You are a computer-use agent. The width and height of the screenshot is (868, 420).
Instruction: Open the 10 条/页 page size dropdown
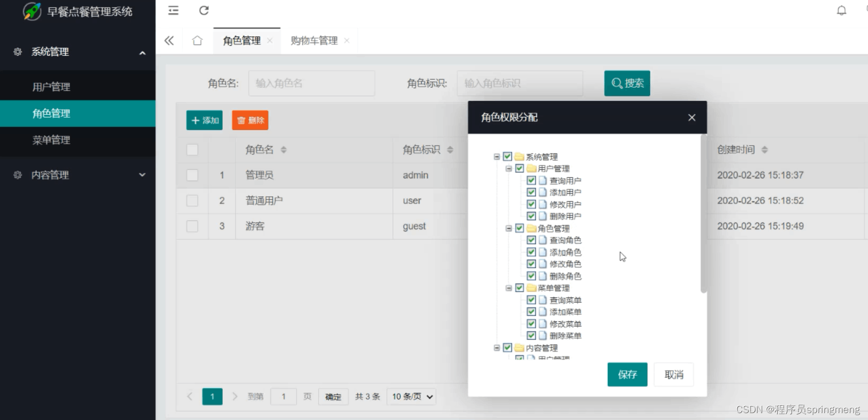[x=412, y=397]
